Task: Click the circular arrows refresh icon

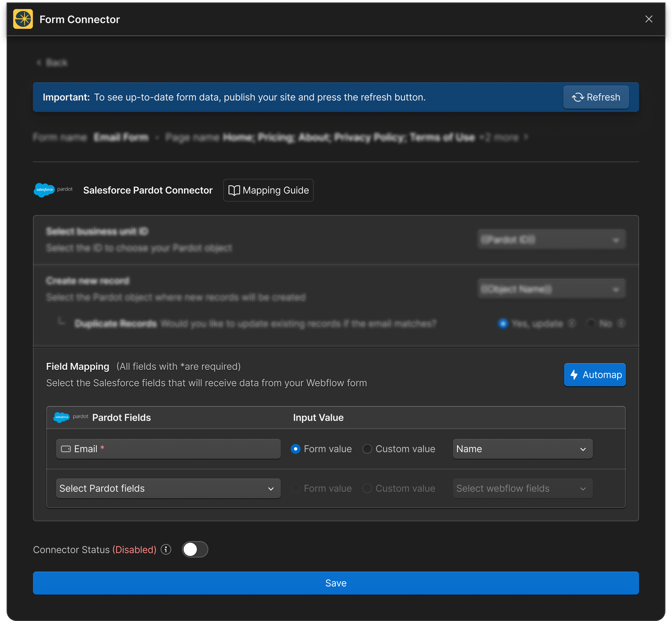Action: (578, 97)
